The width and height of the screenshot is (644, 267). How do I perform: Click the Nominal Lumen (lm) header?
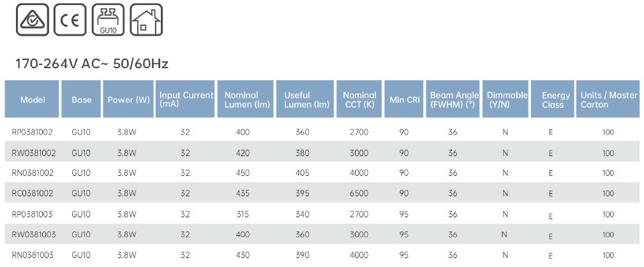click(x=246, y=99)
